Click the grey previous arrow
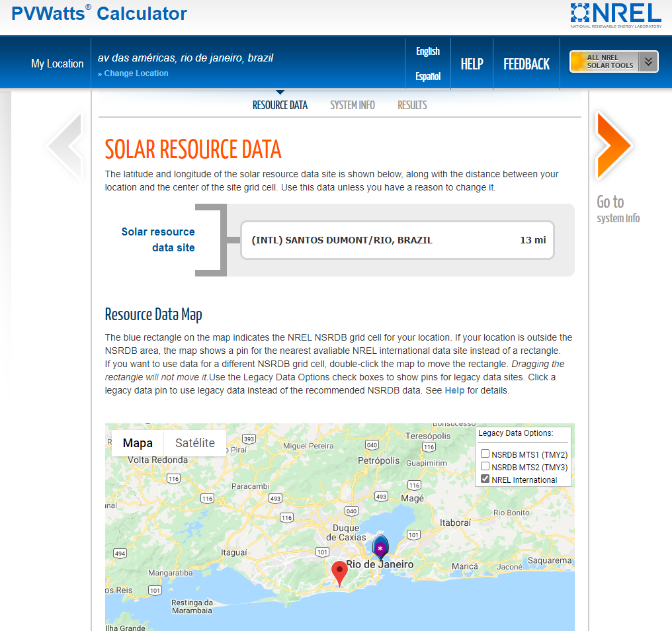This screenshot has height=631, width=672. 65,146
